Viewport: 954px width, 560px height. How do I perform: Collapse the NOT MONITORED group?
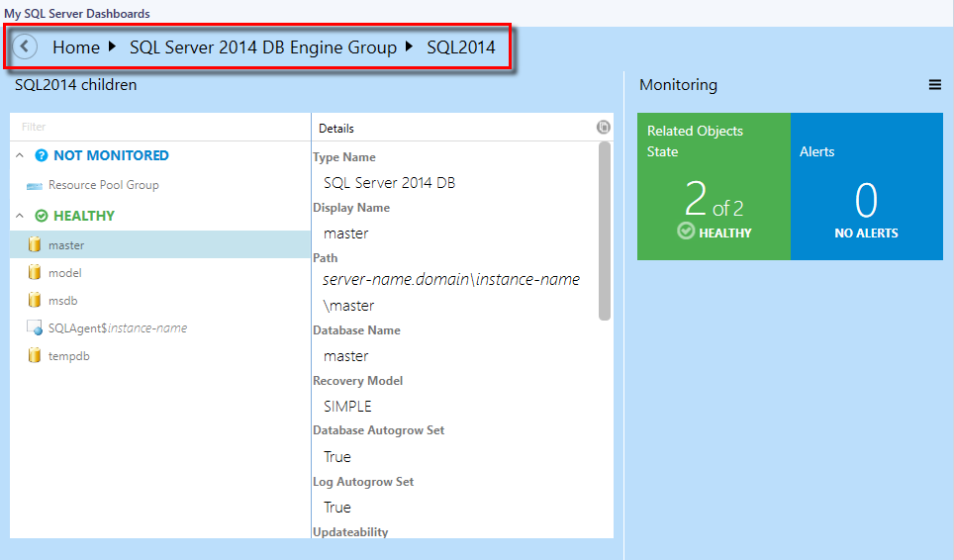coord(20,155)
